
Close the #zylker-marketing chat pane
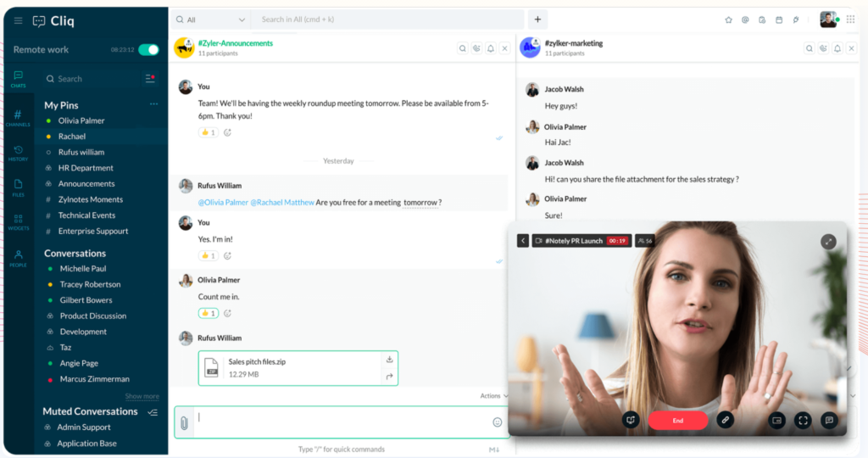coord(852,48)
